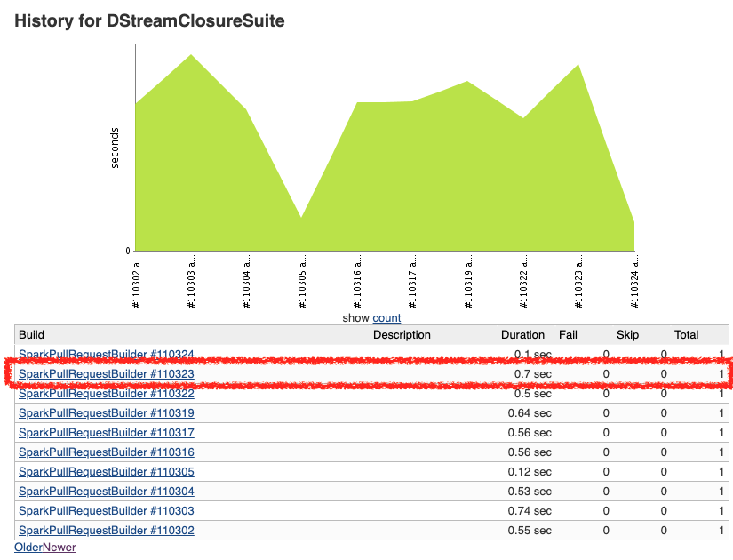The width and height of the screenshot is (733, 560).
Task: Click the Total column header
Action: 686,335
